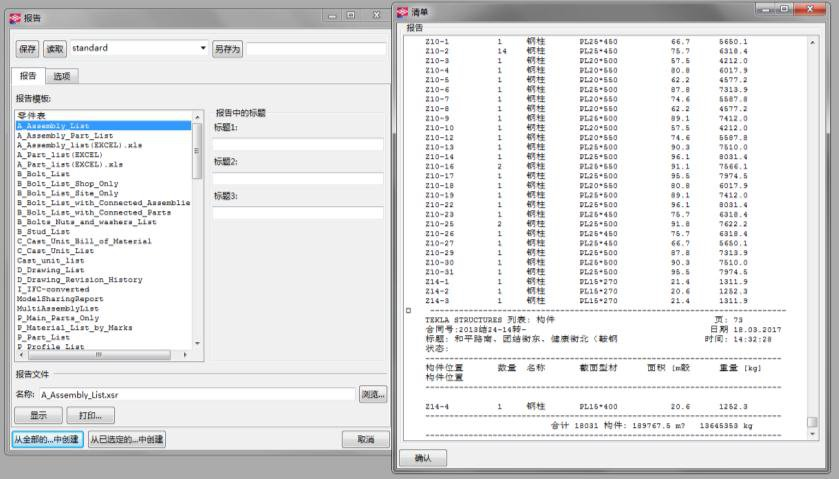The width and height of the screenshot is (839, 479).
Task: Click the 确认 button in 清单 window
Action: coord(423,458)
